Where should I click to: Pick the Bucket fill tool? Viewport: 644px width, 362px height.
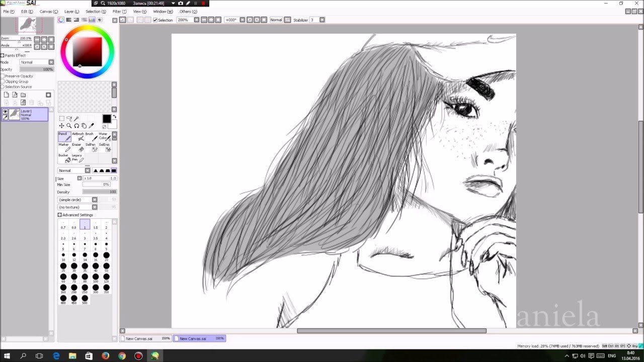pos(64,158)
